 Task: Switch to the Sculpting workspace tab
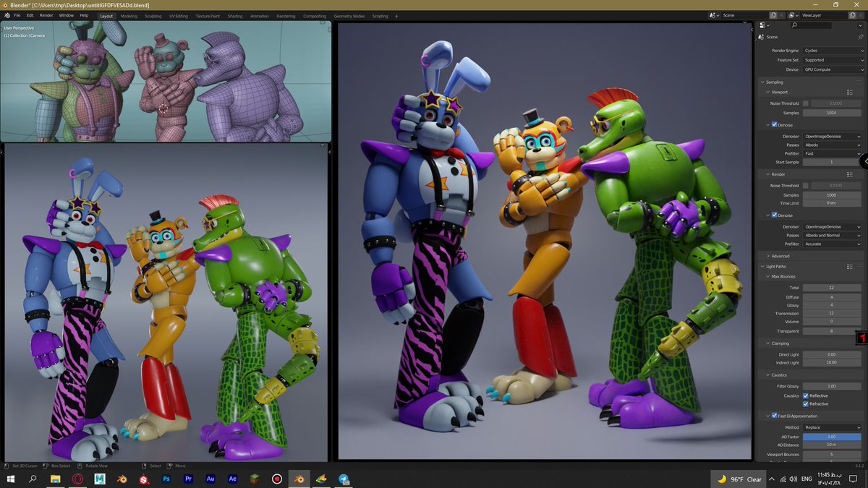(x=153, y=16)
